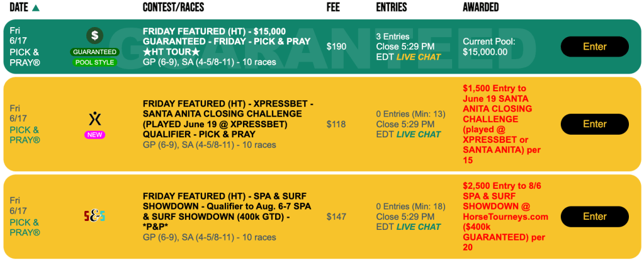Click the FEE column header
The width and height of the screenshot is (644, 260).
coord(334,8)
